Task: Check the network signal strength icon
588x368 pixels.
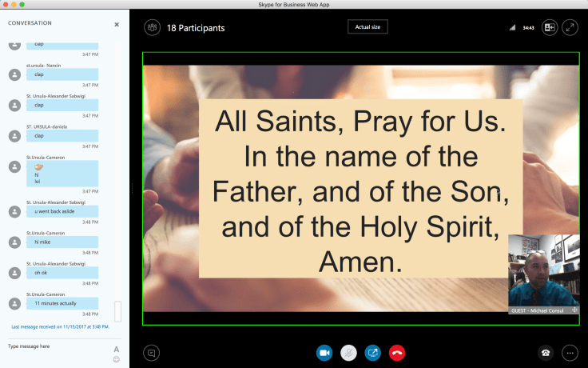Action: pyautogui.click(x=512, y=27)
